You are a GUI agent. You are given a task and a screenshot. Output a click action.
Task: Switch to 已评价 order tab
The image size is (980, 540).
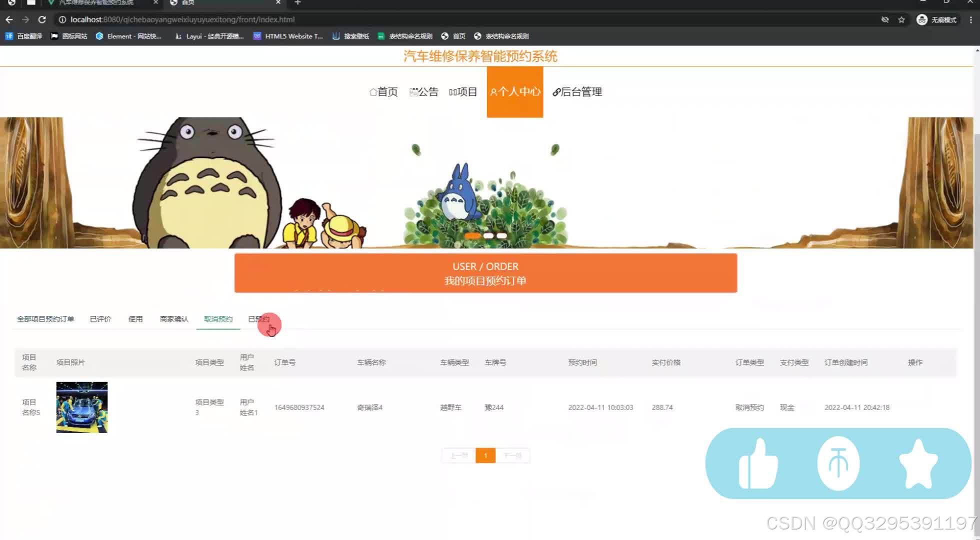[x=100, y=319]
